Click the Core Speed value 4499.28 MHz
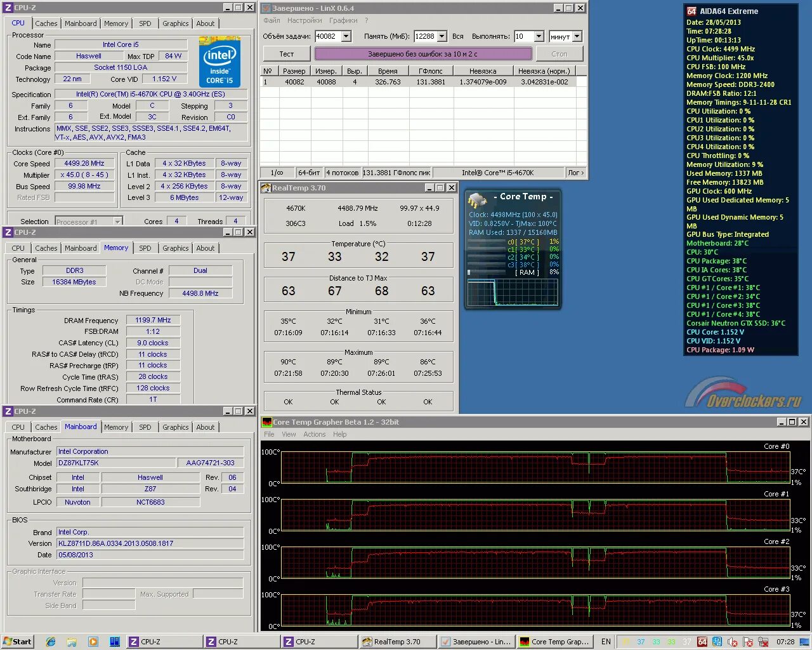The height and width of the screenshot is (650, 812). coord(84,163)
